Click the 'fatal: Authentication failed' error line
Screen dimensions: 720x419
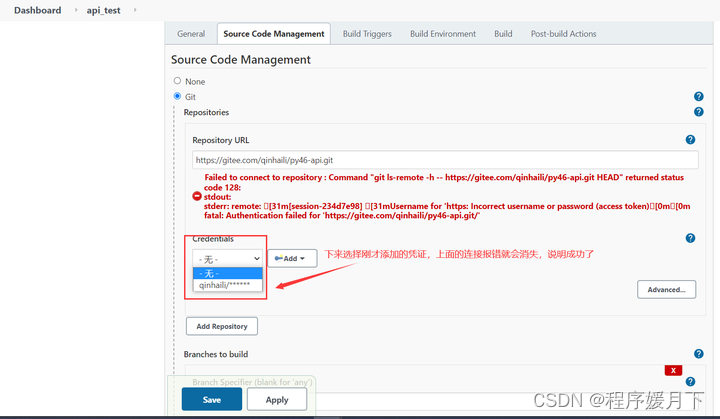tap(342, 215)
